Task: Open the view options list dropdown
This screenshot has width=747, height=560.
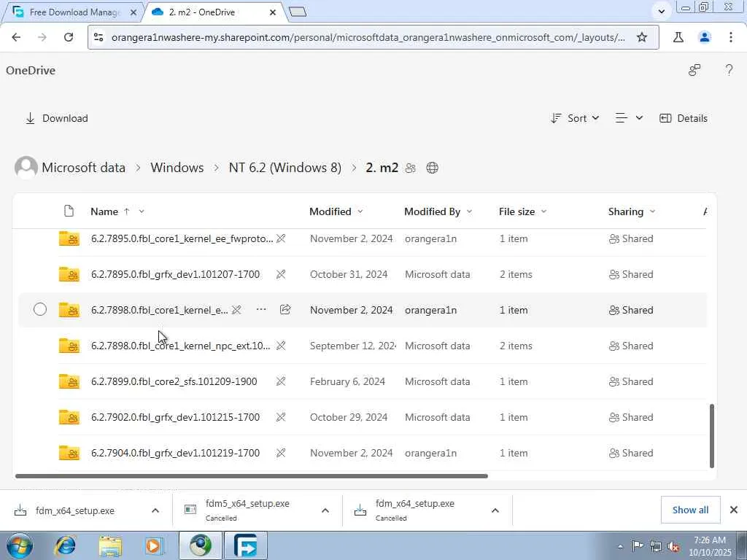Action: [629, 118]
